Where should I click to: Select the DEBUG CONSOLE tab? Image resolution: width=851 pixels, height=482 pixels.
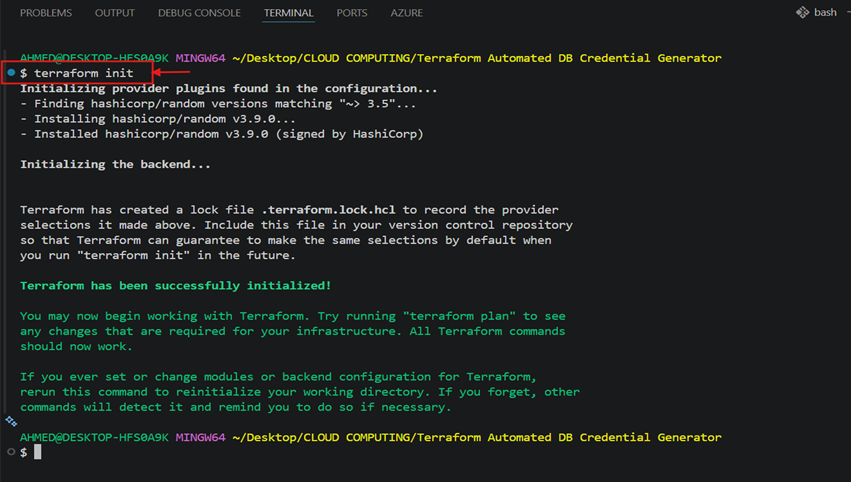tap(199, 13)
